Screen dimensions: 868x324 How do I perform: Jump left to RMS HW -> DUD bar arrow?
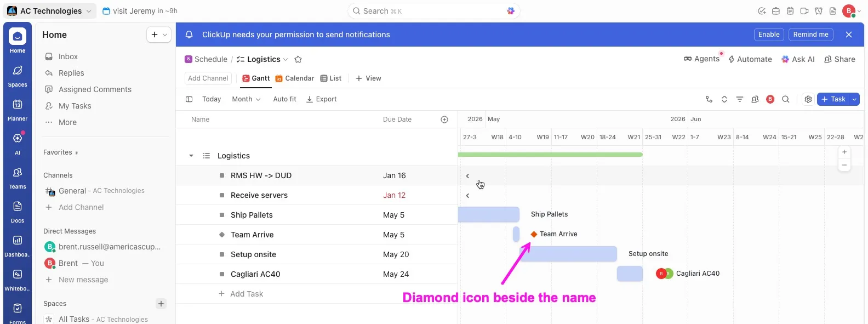coord(467,176)
